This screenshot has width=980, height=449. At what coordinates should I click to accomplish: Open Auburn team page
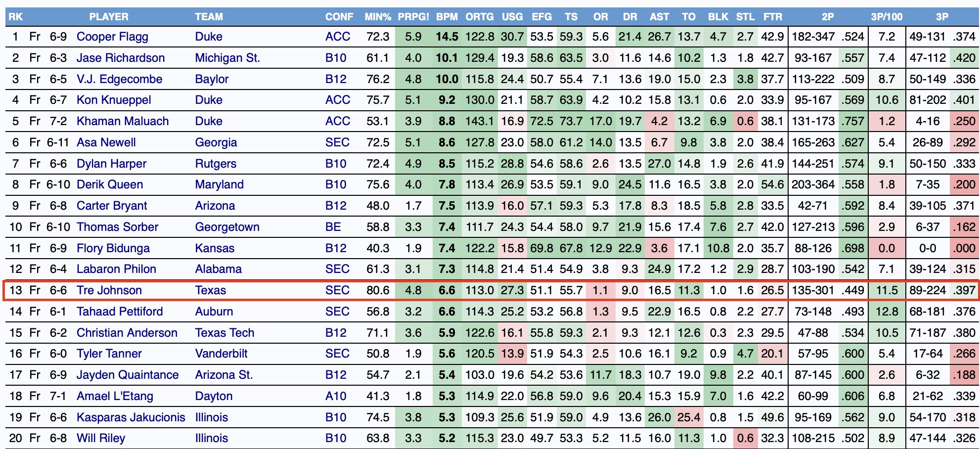(214, 312)
